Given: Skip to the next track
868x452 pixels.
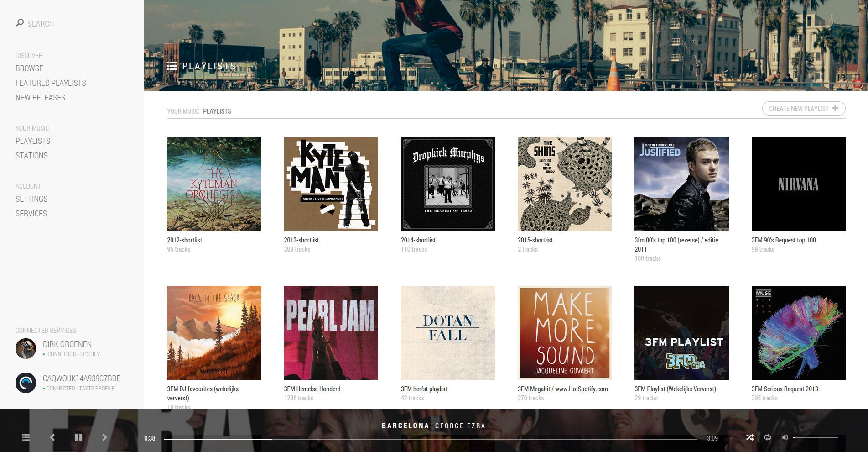Looking at the screenshot, I should coord(104,437).
